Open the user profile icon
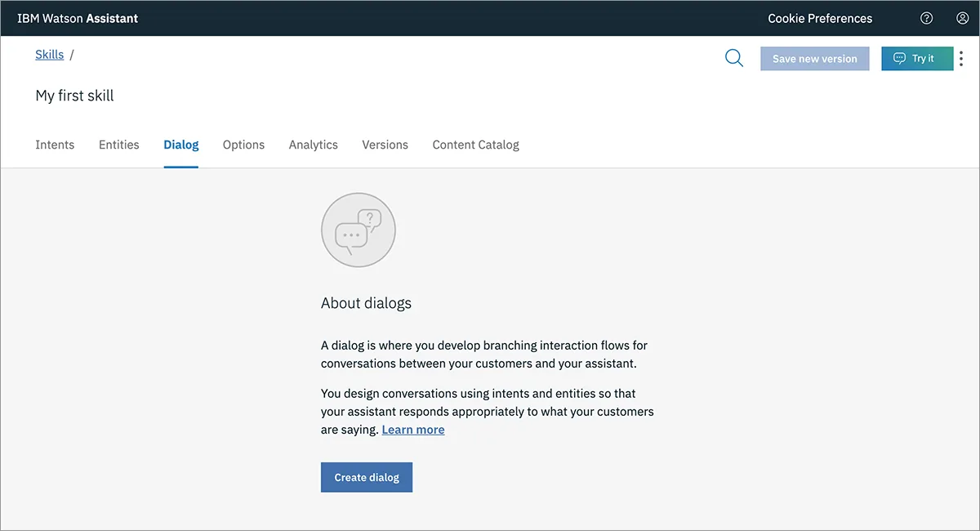Screen dimensions: 980x531 coord(962,18)
